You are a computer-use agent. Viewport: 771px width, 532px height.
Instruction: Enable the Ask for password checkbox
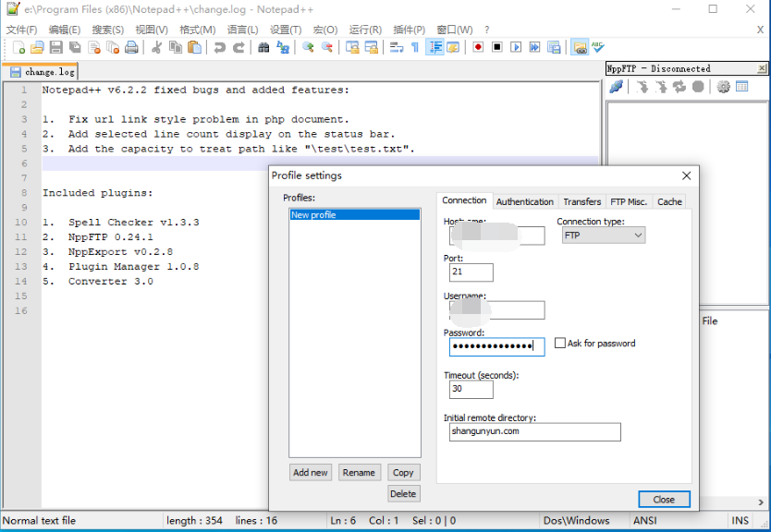click(560, 344)
